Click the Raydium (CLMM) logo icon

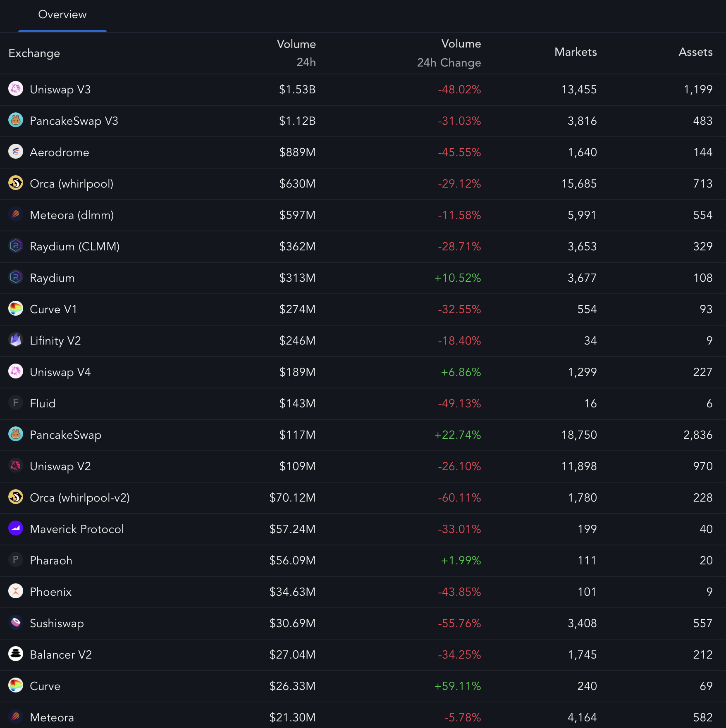[x=16, y=246]
